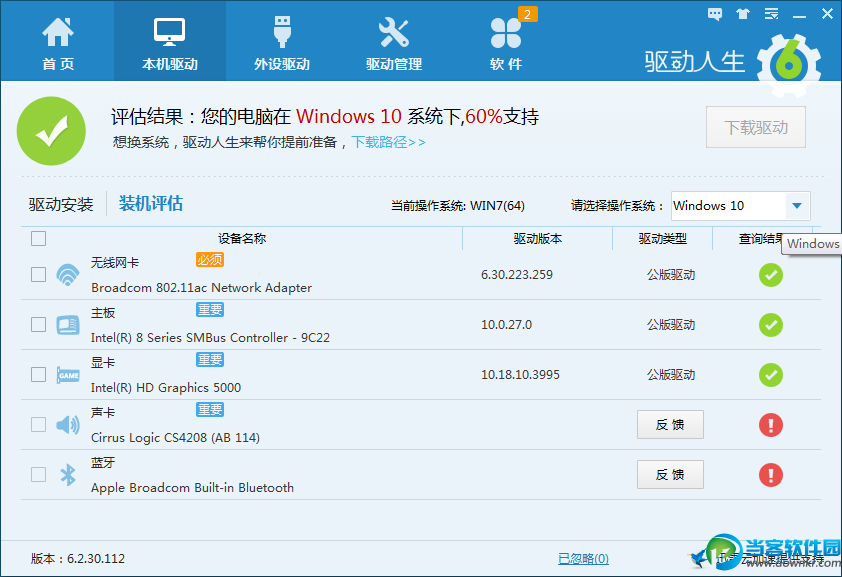This screenshot has height=577, width=842.
Task: Click driver version 6.30.223.259
Action: click(517, 275)
